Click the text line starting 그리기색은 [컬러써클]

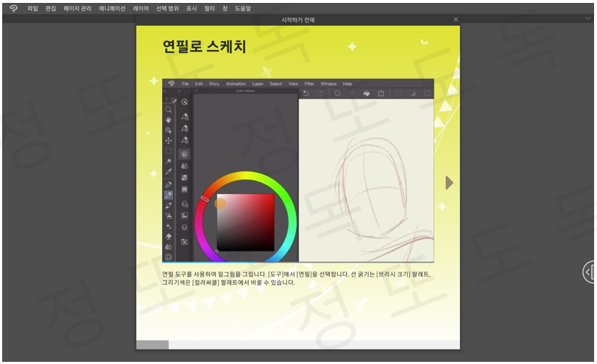coord(228,282)
